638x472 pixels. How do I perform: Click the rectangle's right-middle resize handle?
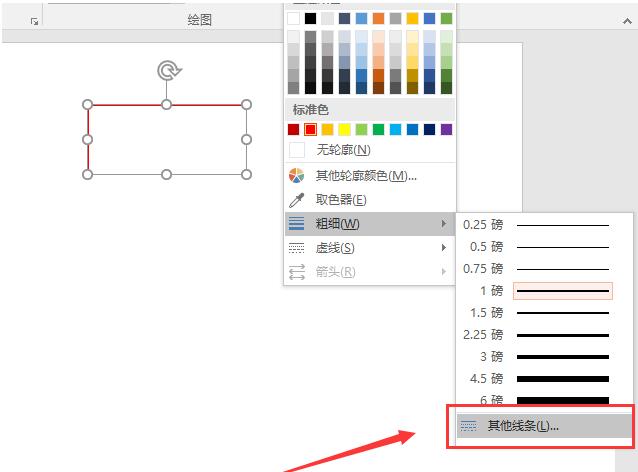(x=246, y=140)
